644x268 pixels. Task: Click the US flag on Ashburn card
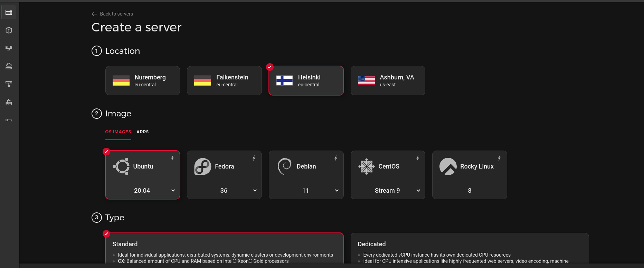[x=366, y=80]
